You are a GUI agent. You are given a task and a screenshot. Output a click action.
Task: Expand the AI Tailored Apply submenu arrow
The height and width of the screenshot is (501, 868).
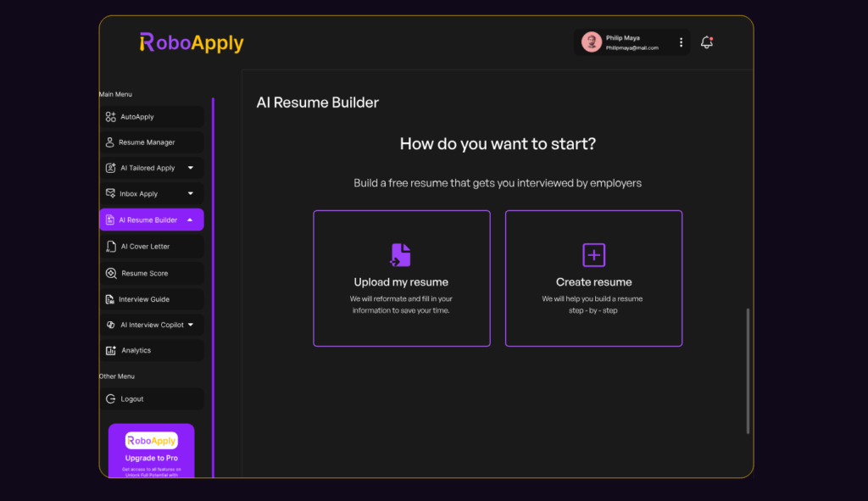click(x=190, y=168)
